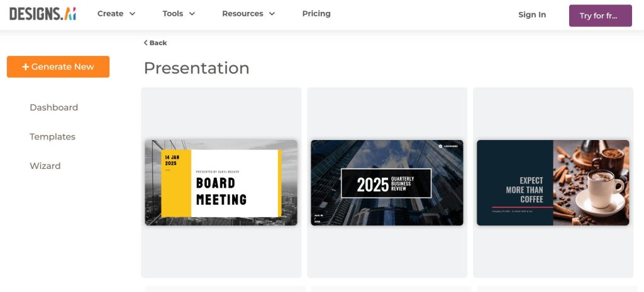Click the Try for free button
This screenshot has width=644, height=292.
[x=600, y=16]
